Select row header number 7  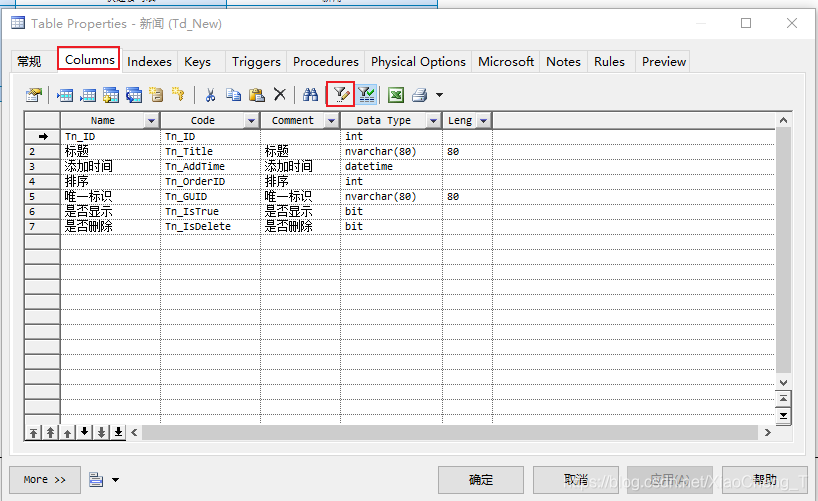point(42,226)
